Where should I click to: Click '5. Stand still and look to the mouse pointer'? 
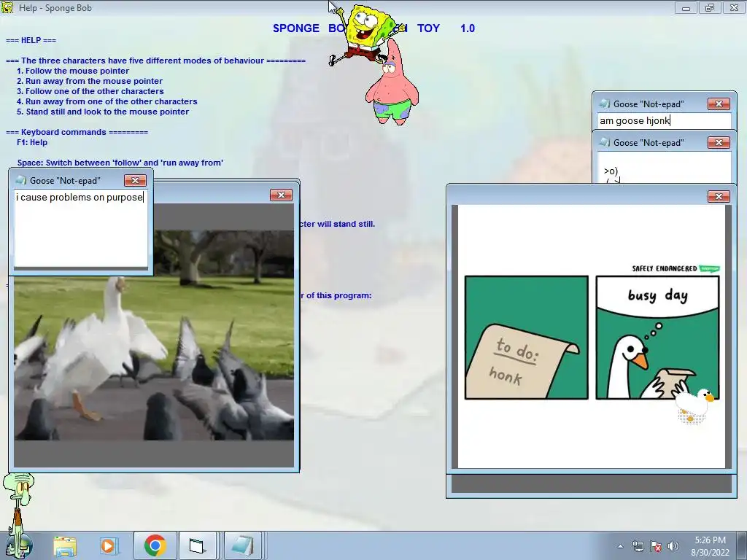click(103, 112)
